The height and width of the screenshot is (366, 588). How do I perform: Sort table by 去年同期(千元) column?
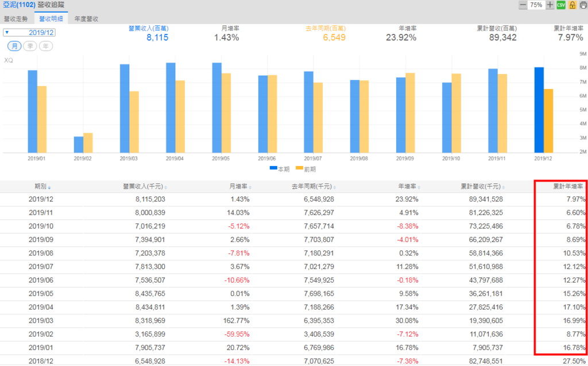(x=314, y=187)
